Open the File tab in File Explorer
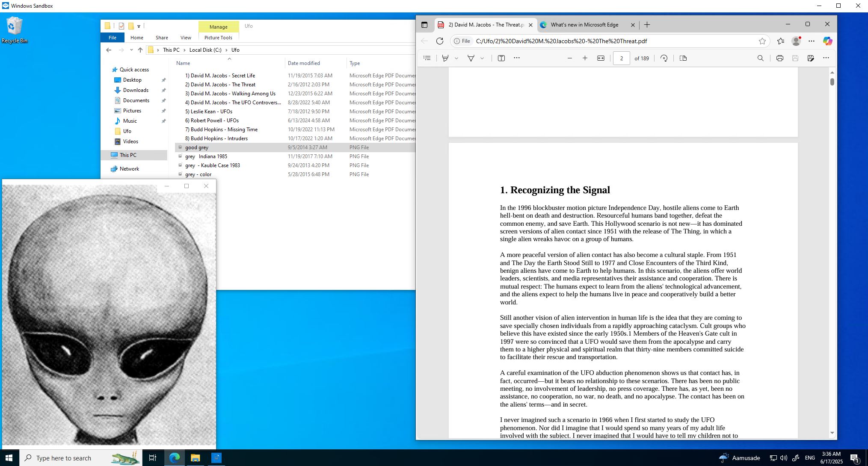868x466 pixels. 113,38
